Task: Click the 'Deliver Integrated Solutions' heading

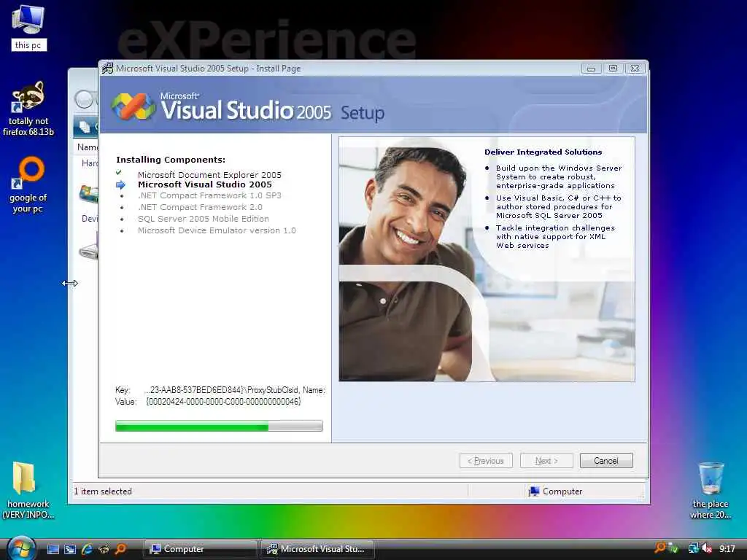Action: coord(543,152)
